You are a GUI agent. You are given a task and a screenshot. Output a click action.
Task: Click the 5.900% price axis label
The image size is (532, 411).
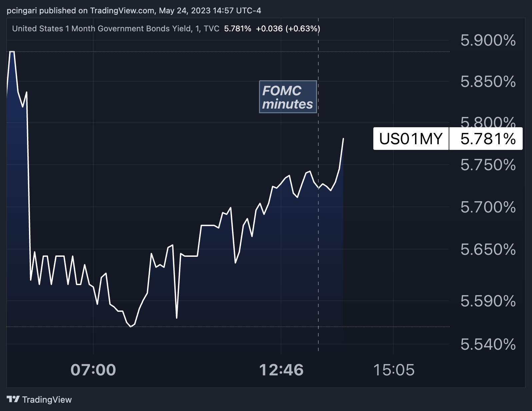coord(488,40)
